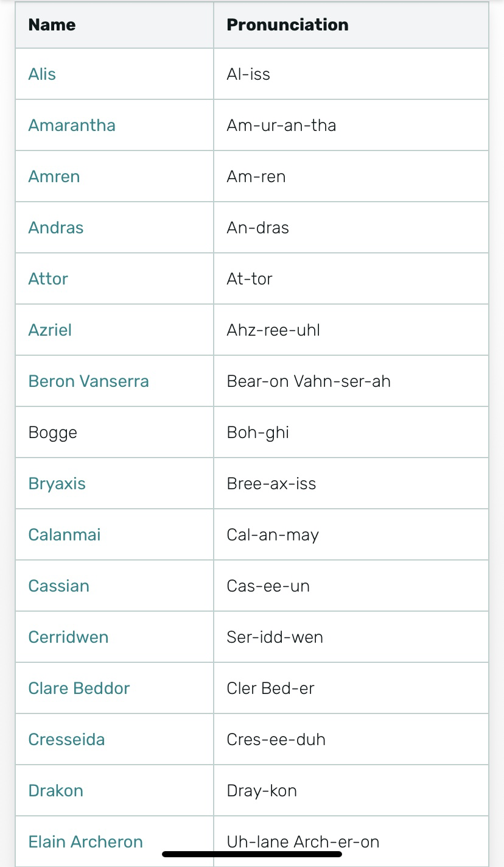
Task: Follow the Amren character link
Action: (54, 177)
